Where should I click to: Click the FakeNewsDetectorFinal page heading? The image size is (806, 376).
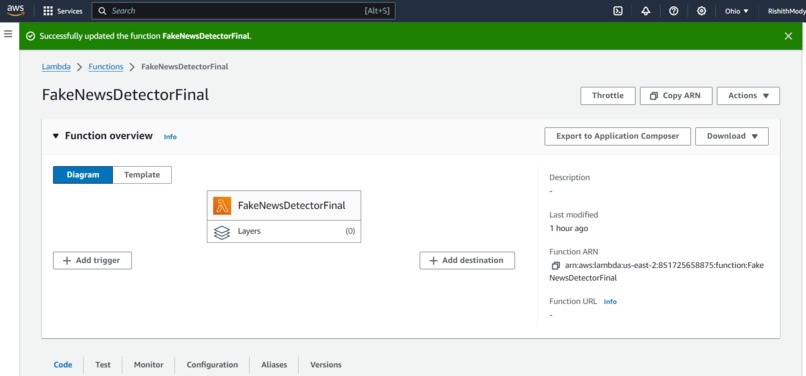(x=125, y=95)
